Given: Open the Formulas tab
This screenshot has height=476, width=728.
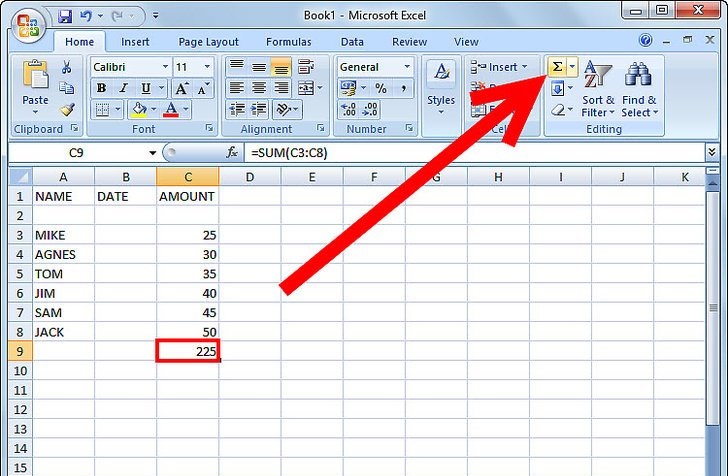Looking at the screenshot, I should click(289, 42).
